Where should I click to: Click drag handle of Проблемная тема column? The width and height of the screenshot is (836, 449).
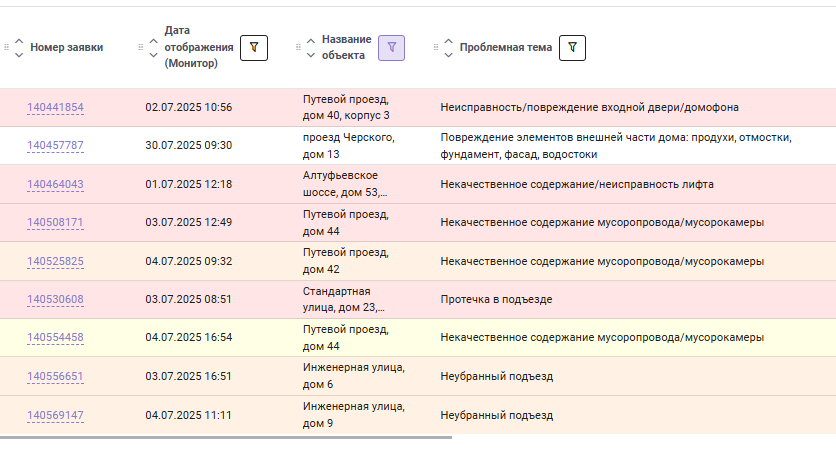[x=436, y=47]
